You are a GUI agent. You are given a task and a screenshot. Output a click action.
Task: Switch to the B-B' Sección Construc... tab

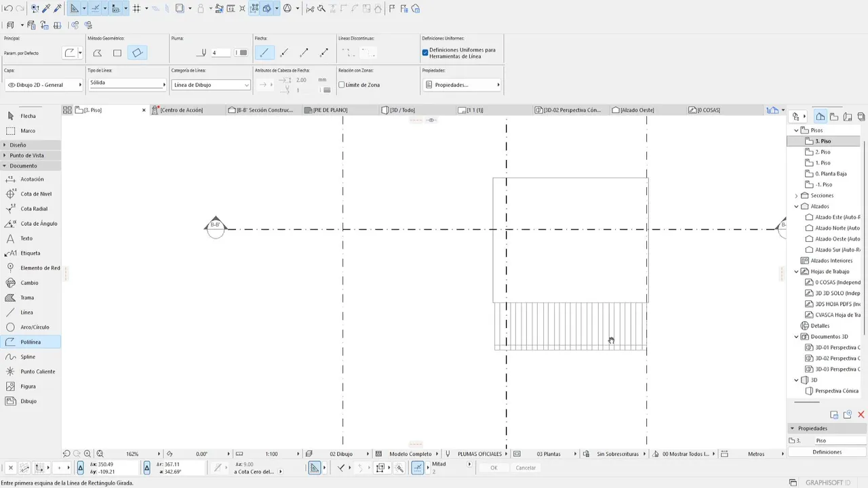(x=264, y=110)
